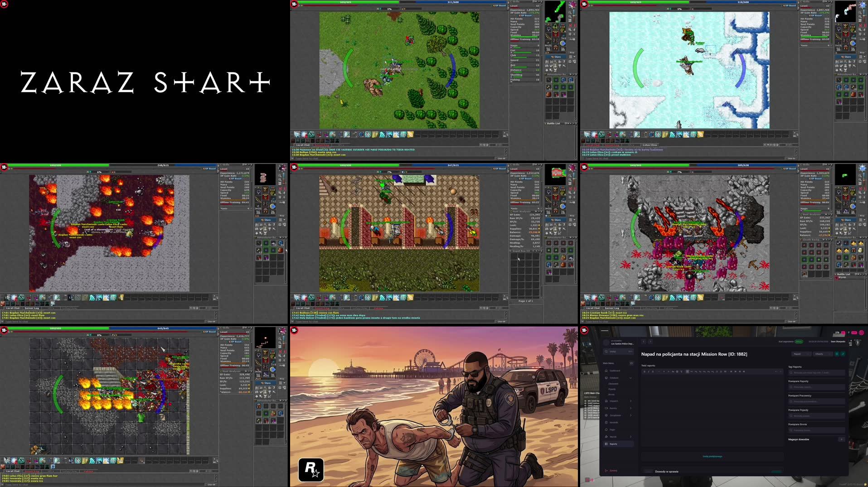Image resolution: width=868 pixels, height=487 pixels.
Task: Go back with the LSPD tablet left arrow
Action: coord(644,342)
